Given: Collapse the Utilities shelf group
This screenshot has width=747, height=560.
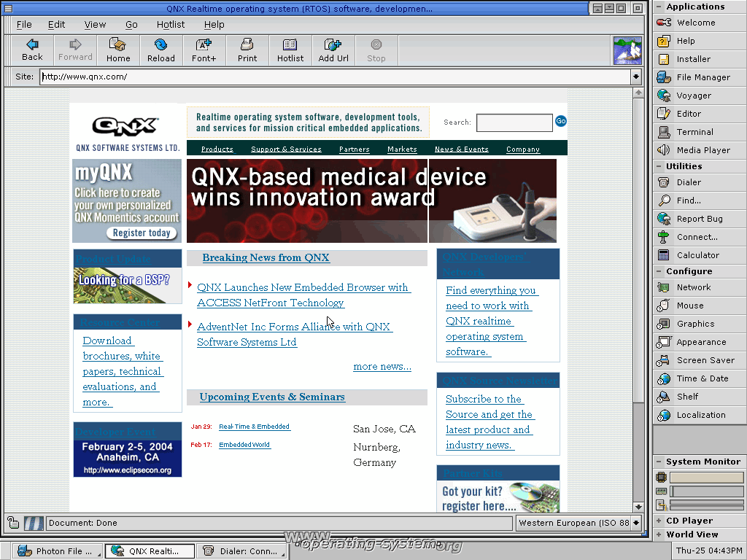Looking at the screenshot, I should click(x=659, y=166).
